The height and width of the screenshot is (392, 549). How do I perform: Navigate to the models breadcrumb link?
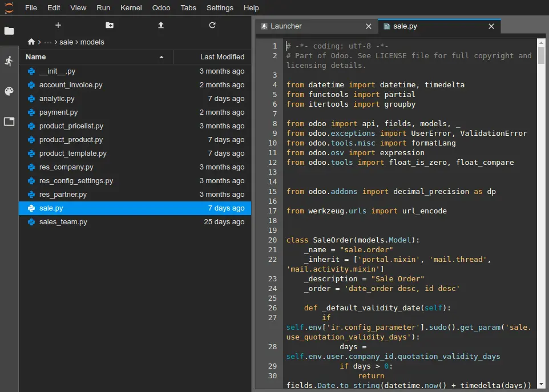pos(92,42)
